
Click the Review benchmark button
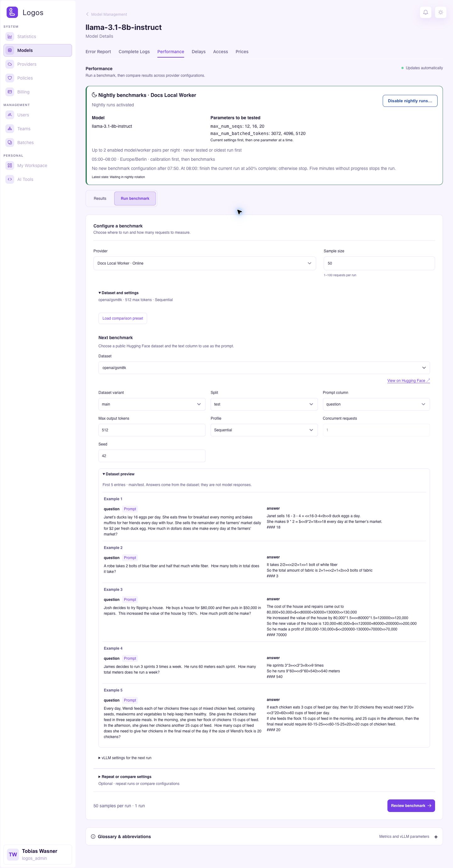pos(411,806)
